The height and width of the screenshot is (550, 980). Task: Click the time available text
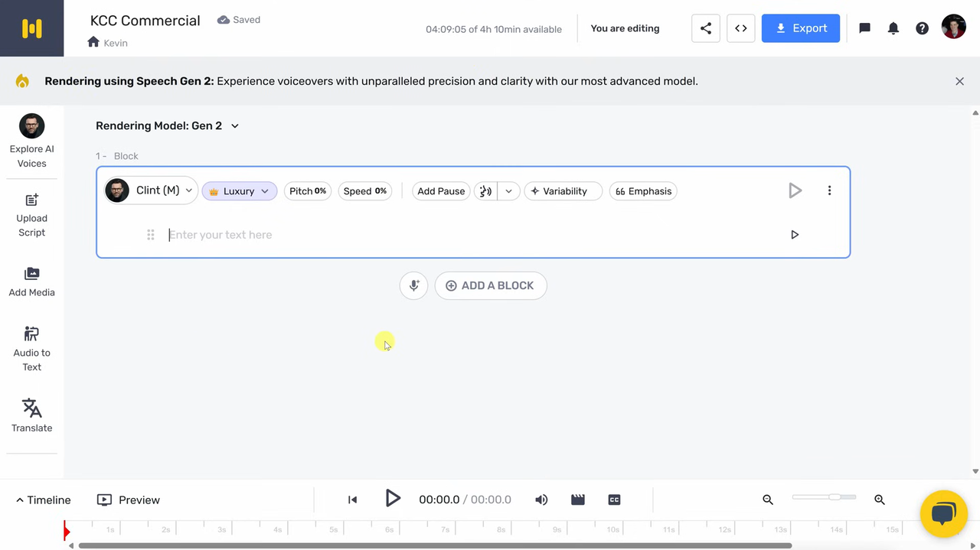point(494,29)
